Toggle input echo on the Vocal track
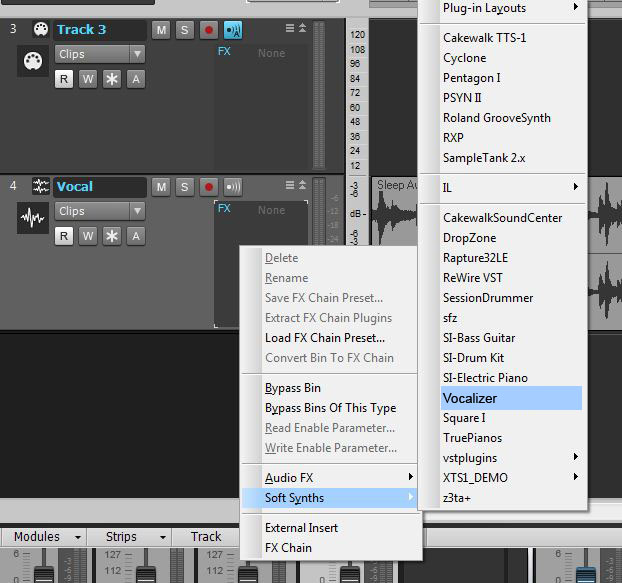The width and height of the screenshot is (622, 583). (x=233, y=186)
